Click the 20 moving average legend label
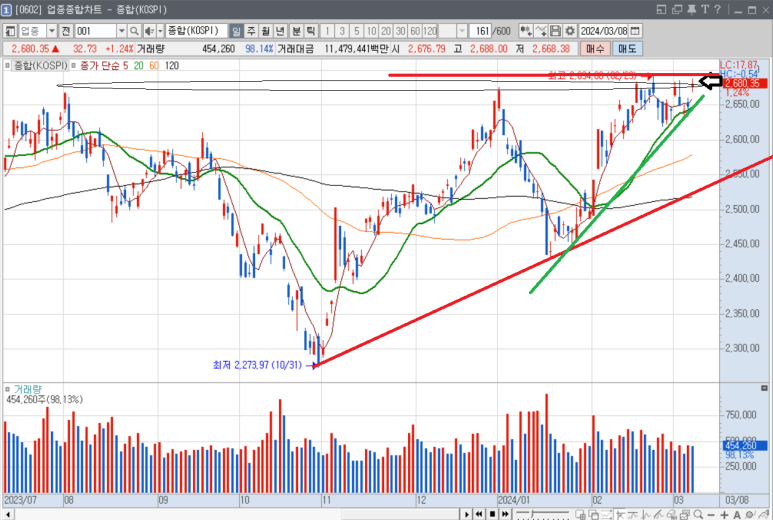773x520 pixels. point(139,66)
